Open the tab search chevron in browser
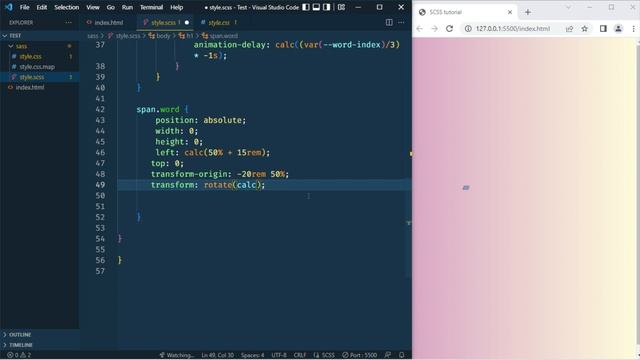This screenshot has height=360, width=640. click(568, 7)
